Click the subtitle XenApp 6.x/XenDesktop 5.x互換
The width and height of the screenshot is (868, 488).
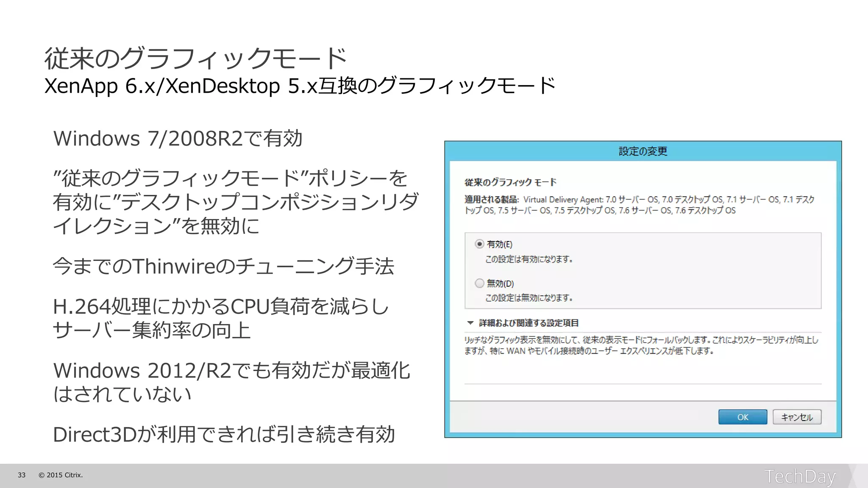click(x=300, y=86)
